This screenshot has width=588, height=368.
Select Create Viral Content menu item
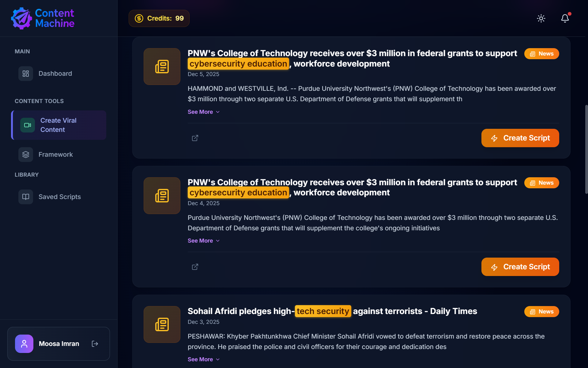point(58,125)
